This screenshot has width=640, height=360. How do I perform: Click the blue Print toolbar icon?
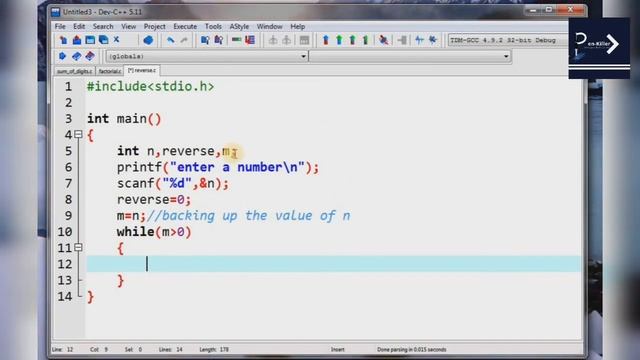click(148, 40)
